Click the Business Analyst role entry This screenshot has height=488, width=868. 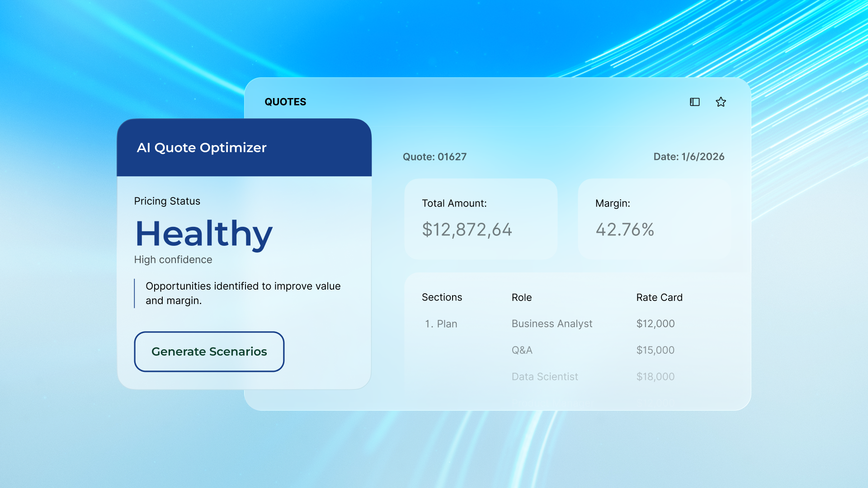pos(552,324)
